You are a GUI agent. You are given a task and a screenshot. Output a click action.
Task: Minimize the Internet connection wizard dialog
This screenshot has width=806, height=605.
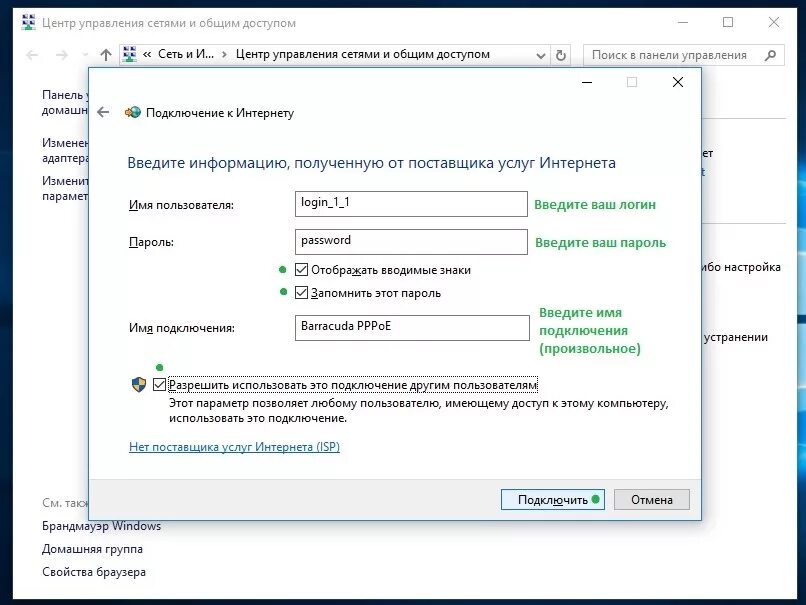pos(587,82)
